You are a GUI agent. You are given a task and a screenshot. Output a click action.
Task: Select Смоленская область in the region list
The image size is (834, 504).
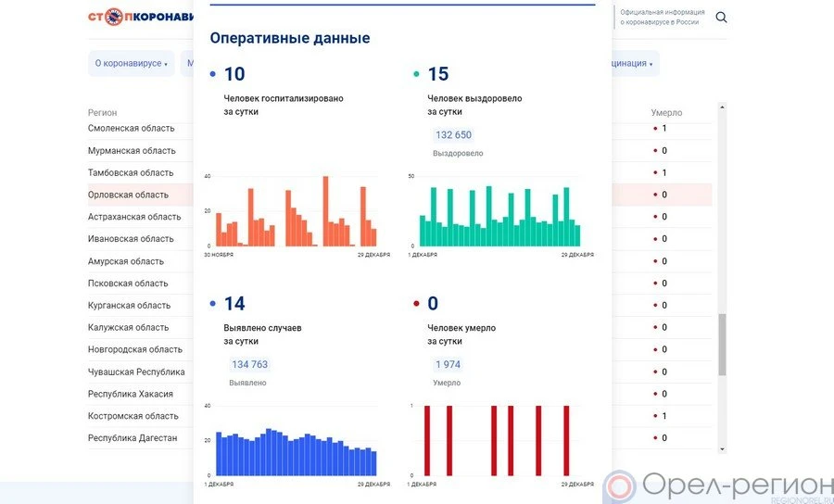tap(131, 129)
